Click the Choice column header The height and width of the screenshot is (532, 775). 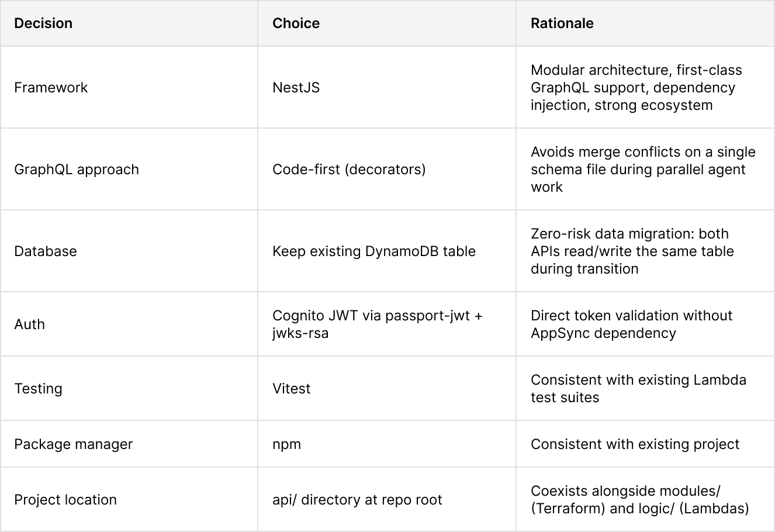(x=296, y=23)
